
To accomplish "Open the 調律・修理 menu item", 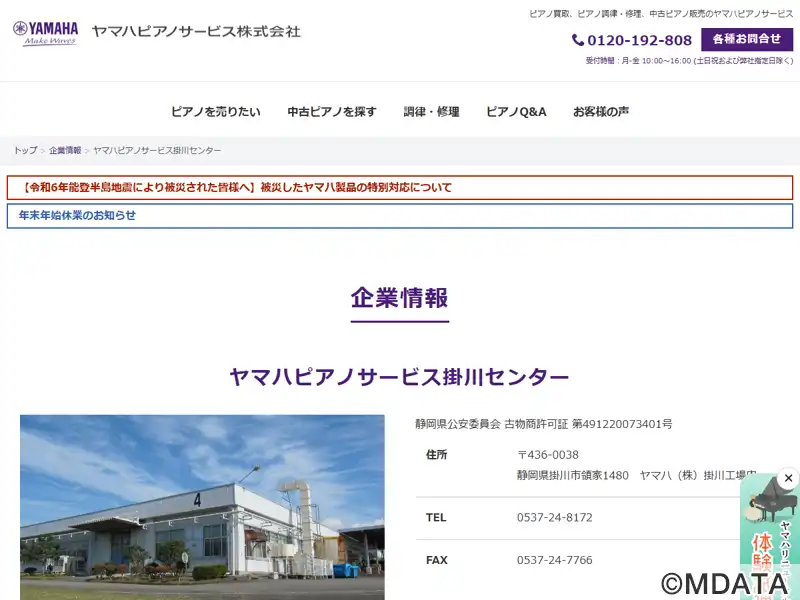I will pyautogui.click(x=431, y=111).
